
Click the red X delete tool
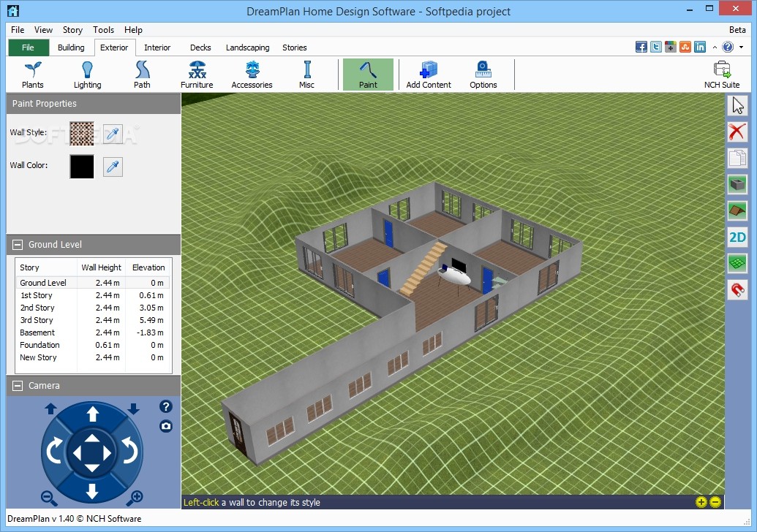(x=737, y=132)
